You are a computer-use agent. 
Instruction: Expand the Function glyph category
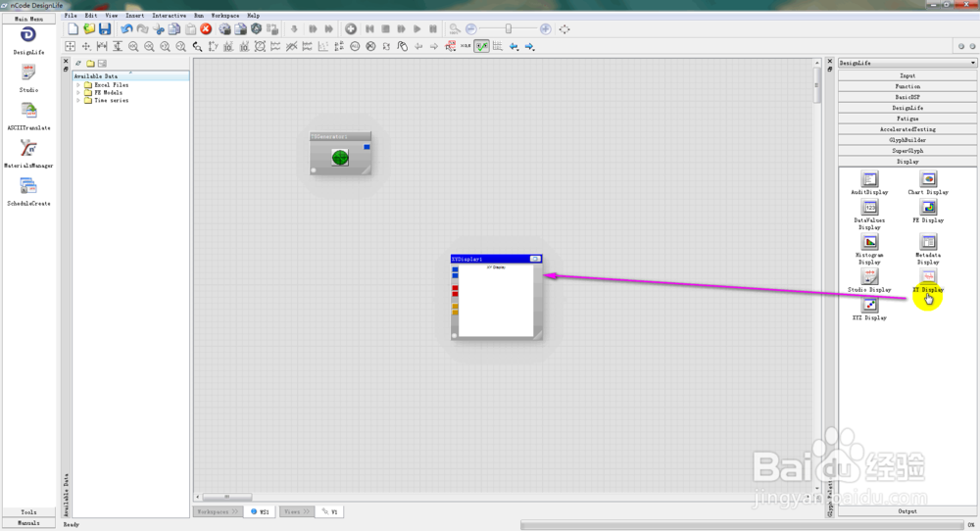(907, 86)
